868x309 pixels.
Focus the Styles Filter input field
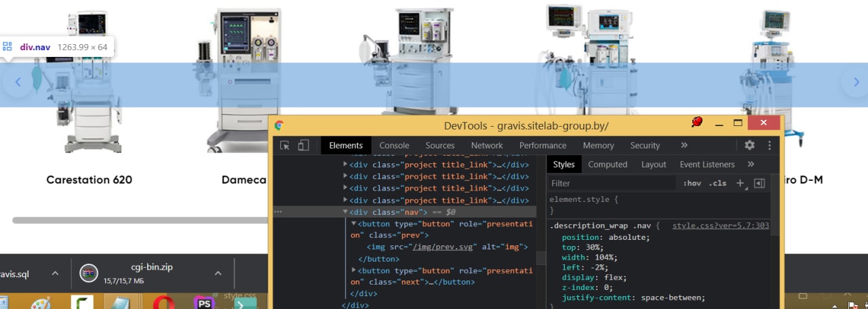(612, 183)
